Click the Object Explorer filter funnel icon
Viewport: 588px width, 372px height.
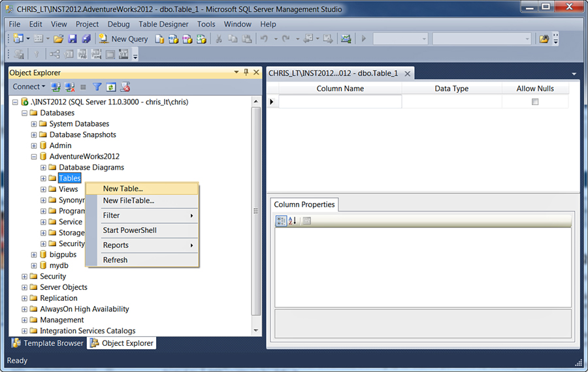97,87
